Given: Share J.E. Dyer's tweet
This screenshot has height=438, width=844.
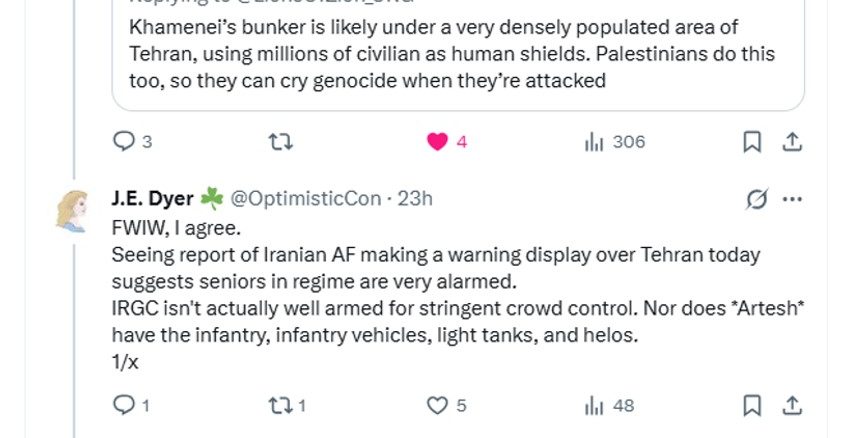Looking at the screenshot, I should tap(791, 405).
